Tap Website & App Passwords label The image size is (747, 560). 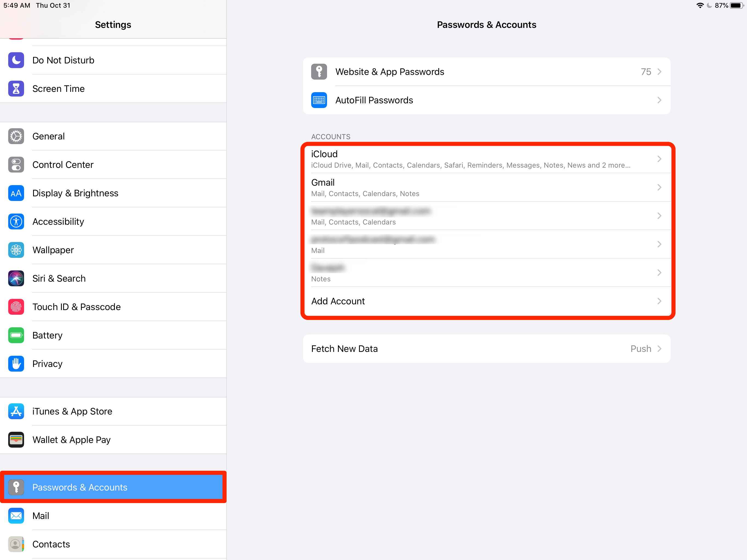[x=390, y=72]
